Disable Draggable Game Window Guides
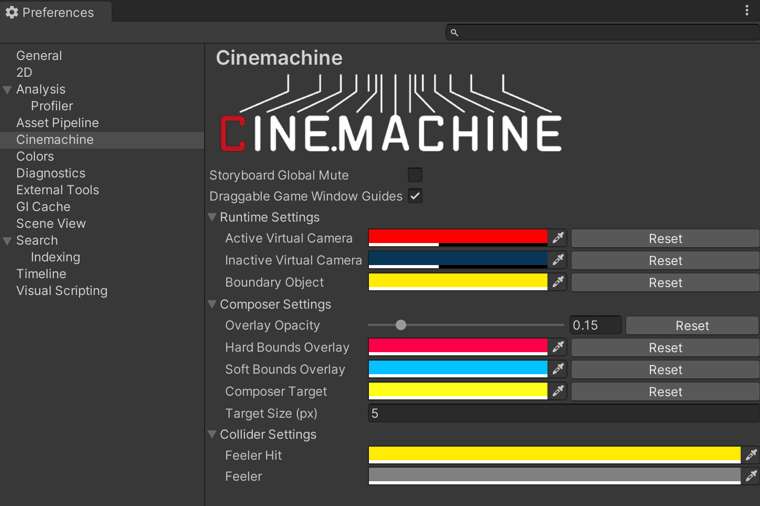 [x=415, y=196]
